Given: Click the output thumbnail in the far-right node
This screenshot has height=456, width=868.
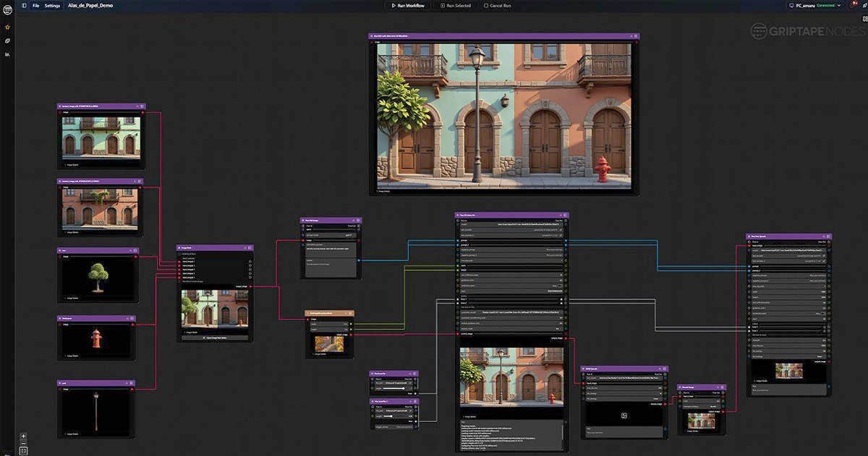Looking at the screenshot, I should coord(789,371).
